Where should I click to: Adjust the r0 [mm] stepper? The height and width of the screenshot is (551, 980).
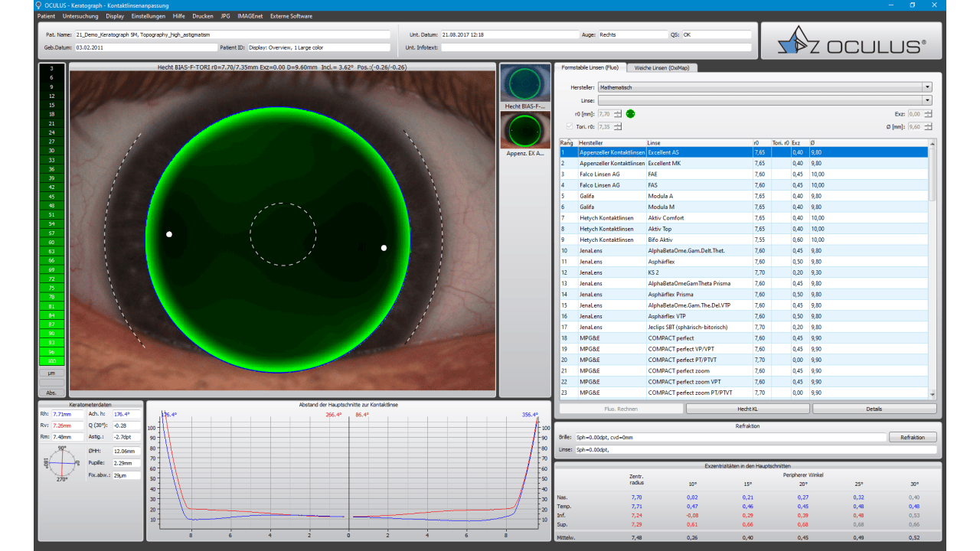point(618,114)
